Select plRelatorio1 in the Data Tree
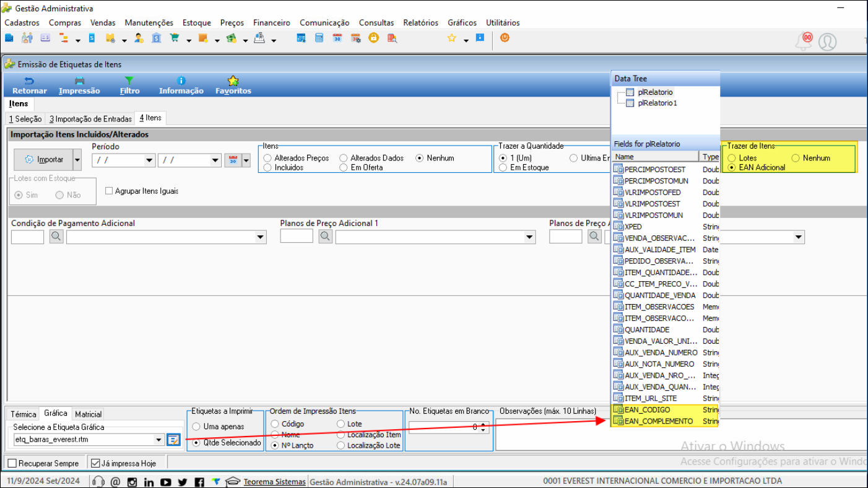868x488 pixels. pos(658,103)
